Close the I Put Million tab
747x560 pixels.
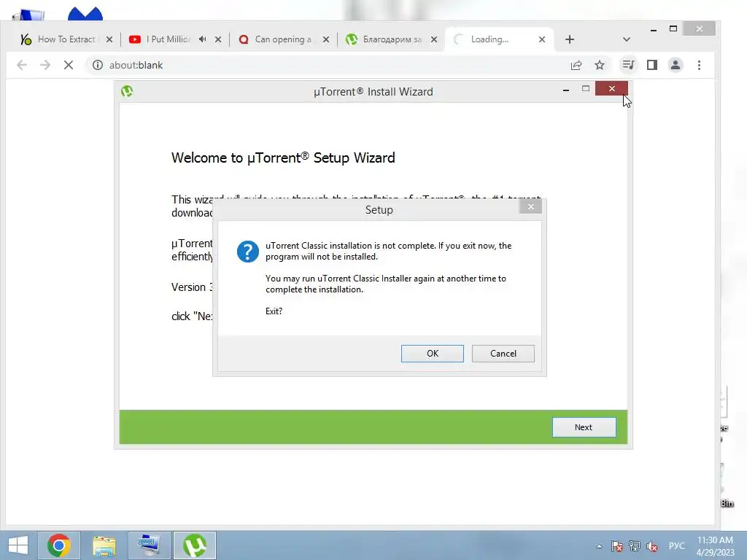click(x=217, y=39)
